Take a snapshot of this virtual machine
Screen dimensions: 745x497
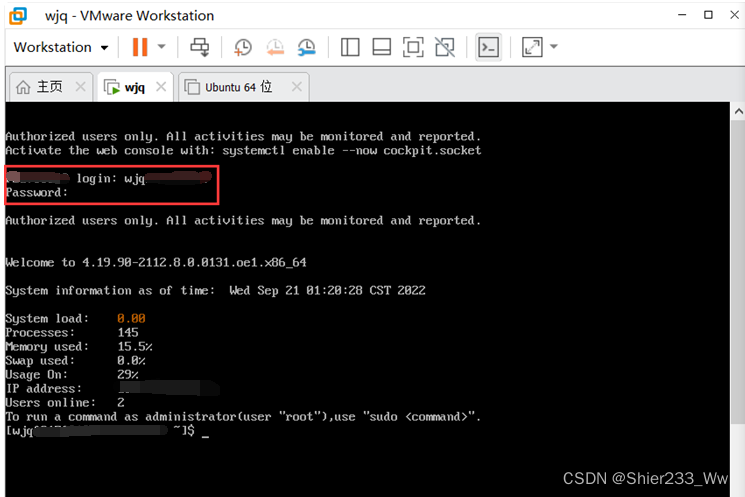(243, 47)
